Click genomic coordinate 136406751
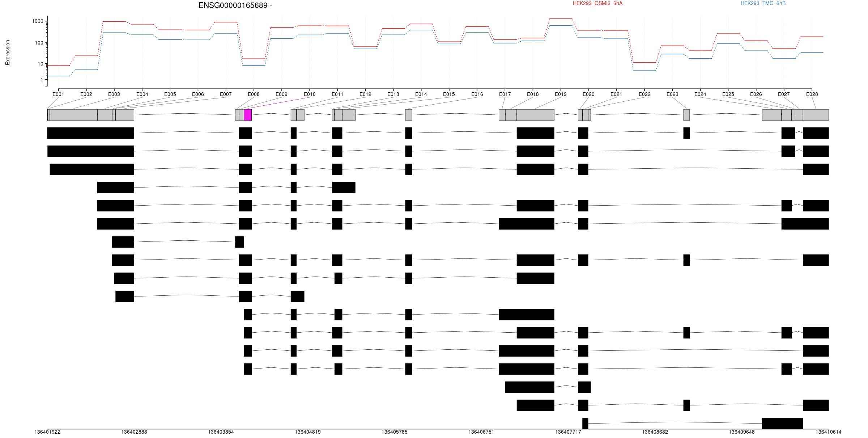Viewport: 868px width, 438px height. click(x=481, y=432)
